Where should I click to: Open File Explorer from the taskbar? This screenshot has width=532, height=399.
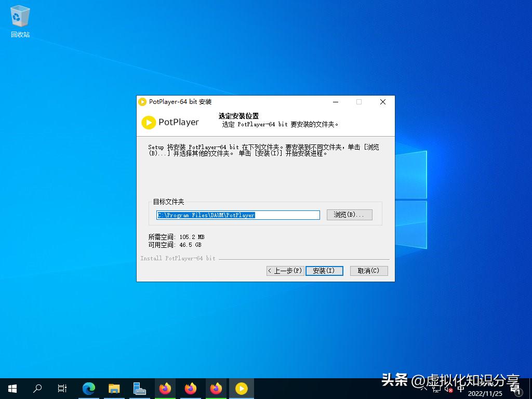point(114,388)
